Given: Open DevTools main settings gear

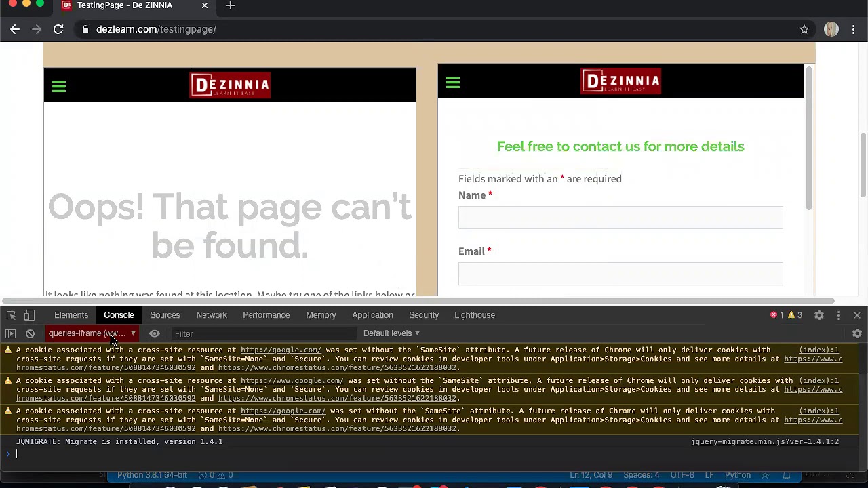Looking at the screenshot, I should (819, 315).
